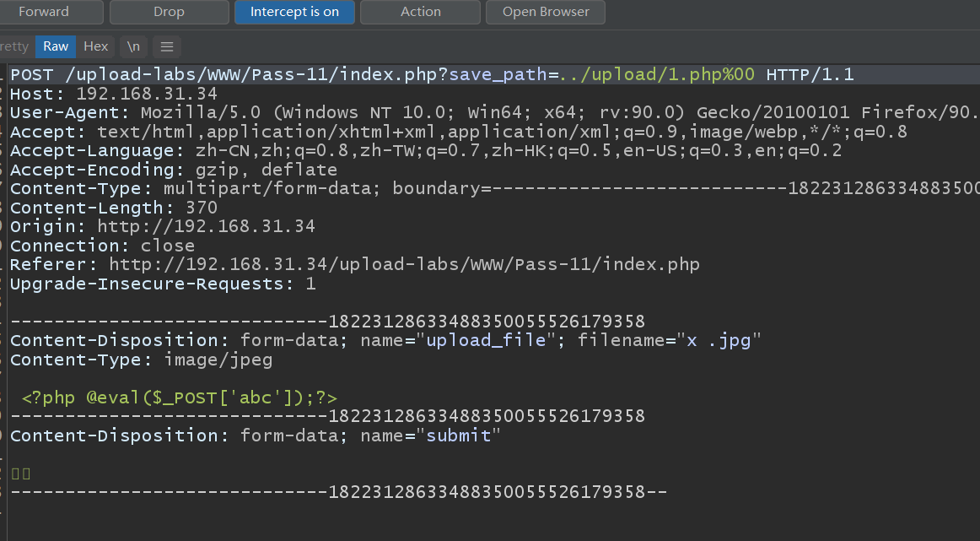Click the upload_file name value
The image size is (980, 541).
pyautogui.click(x=486, y=340)
